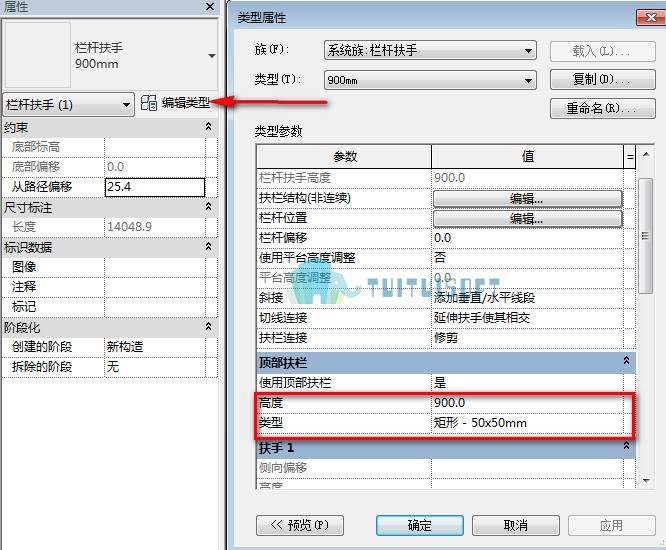Click the 标记 value cell

(155, 307)
